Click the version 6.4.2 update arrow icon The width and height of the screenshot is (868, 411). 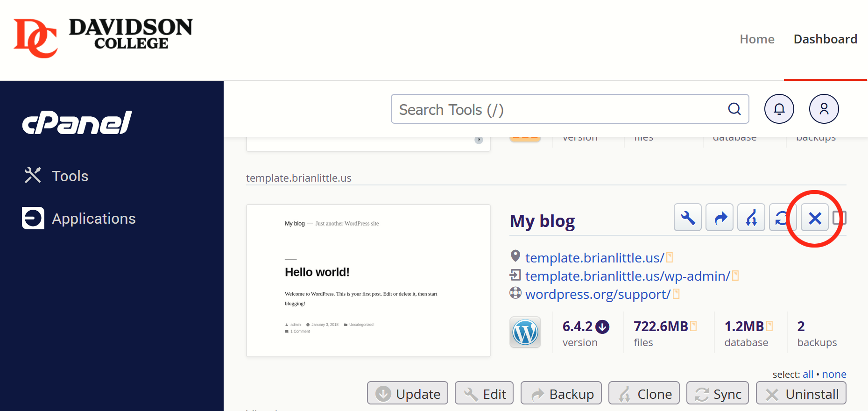[602, 326]
